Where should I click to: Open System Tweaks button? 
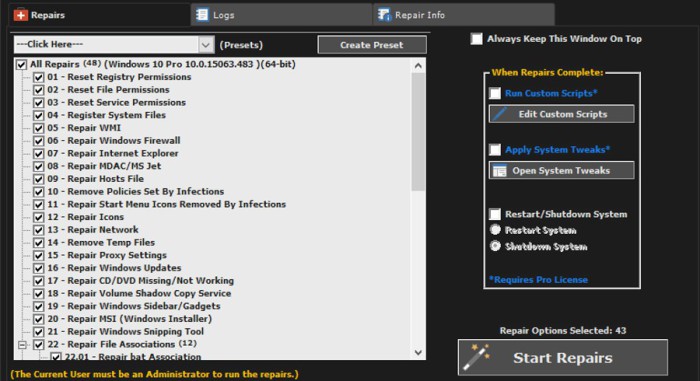point(562,171)
